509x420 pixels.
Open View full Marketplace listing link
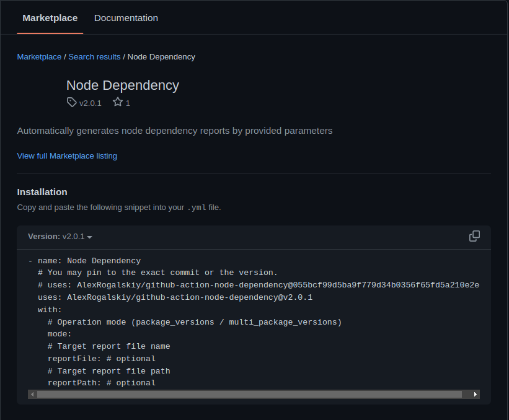click(x=67, y=156)
